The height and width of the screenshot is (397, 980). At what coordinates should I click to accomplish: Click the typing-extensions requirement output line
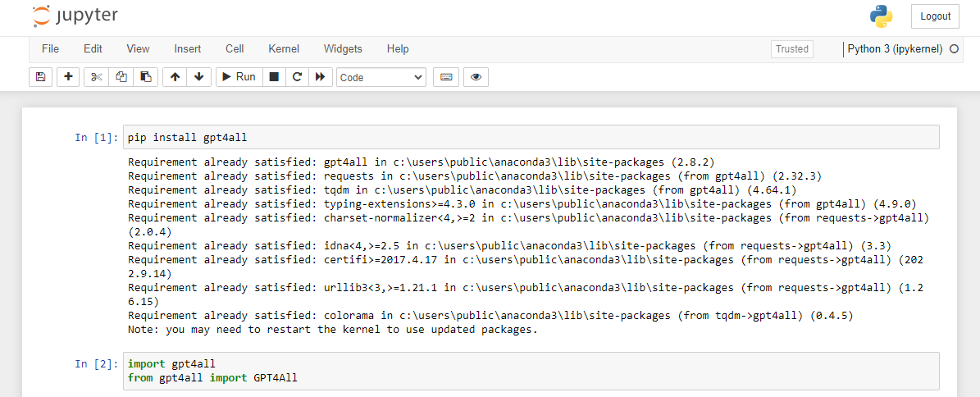522,203
